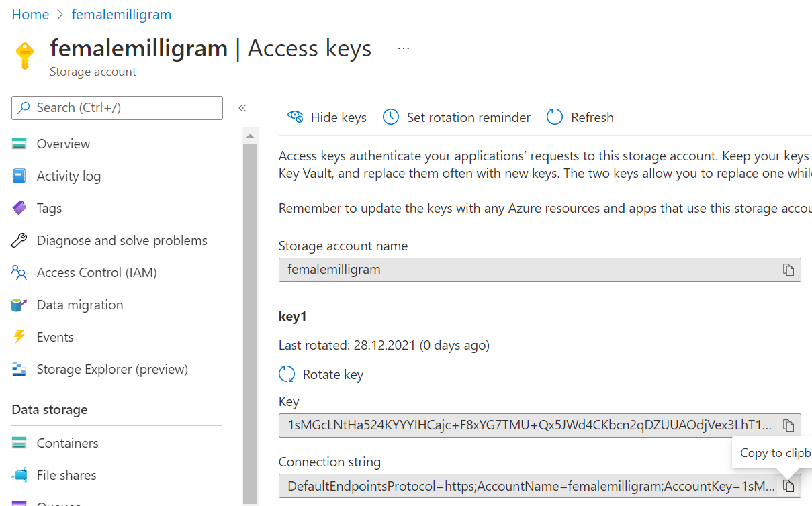Copy the storage account name to clipboard
Viewport: 812px width, 506px height.
pyautogui.click(x=787, y=269)
